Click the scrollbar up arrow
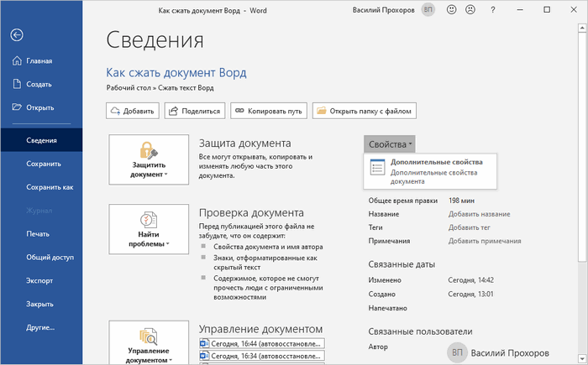 (x=582, y=28)
